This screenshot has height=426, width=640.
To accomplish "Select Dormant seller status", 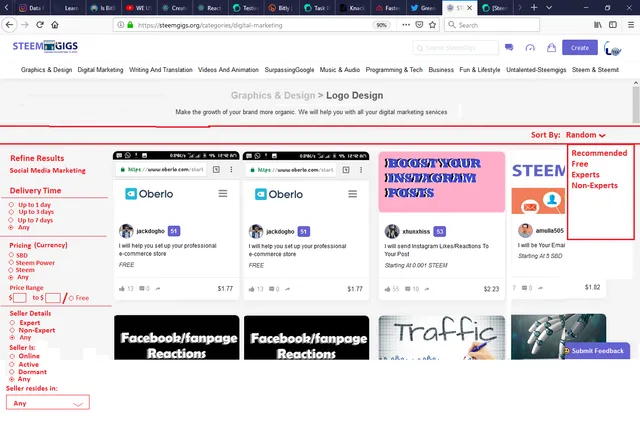I will [12, 372].
